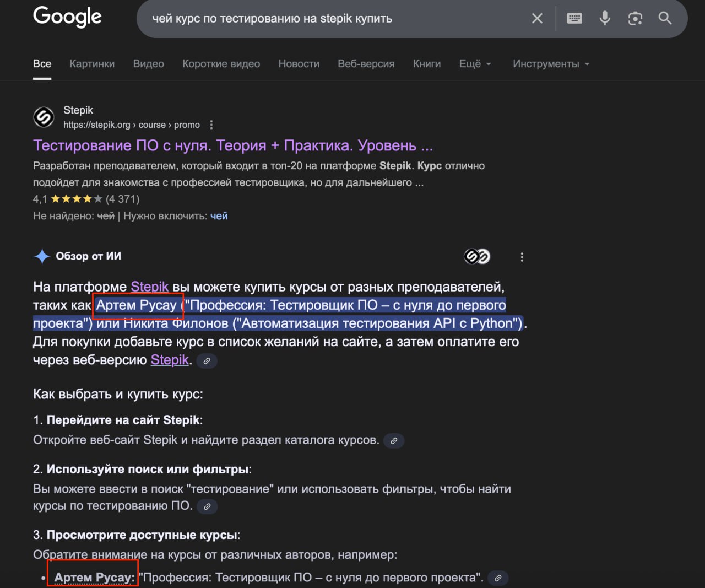Viewport: 705px width, 588px height.
Task: Open the on-screen keyboard input tool
Action: coord(574,19)
